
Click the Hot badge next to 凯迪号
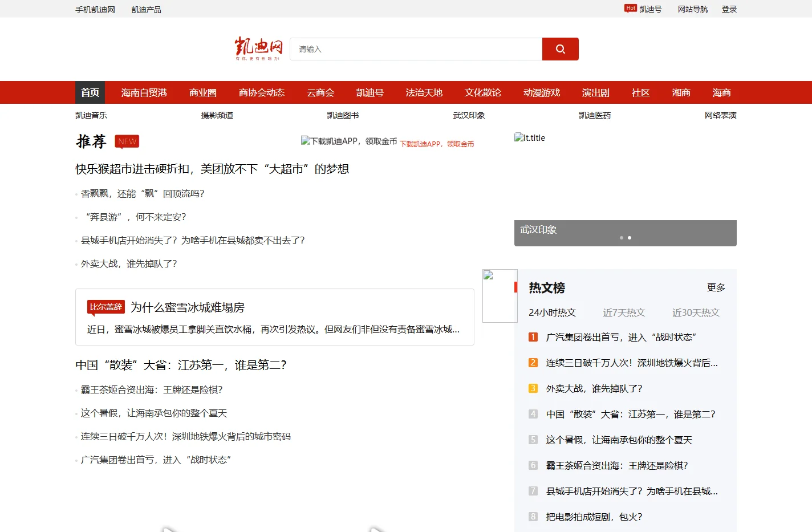tap(631, 8)
